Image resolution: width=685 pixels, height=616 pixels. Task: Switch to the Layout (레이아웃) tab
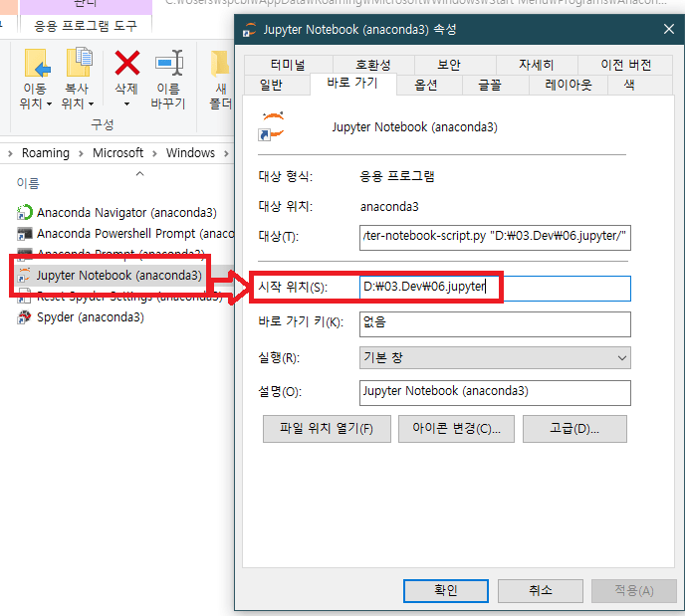click(569, 85)
